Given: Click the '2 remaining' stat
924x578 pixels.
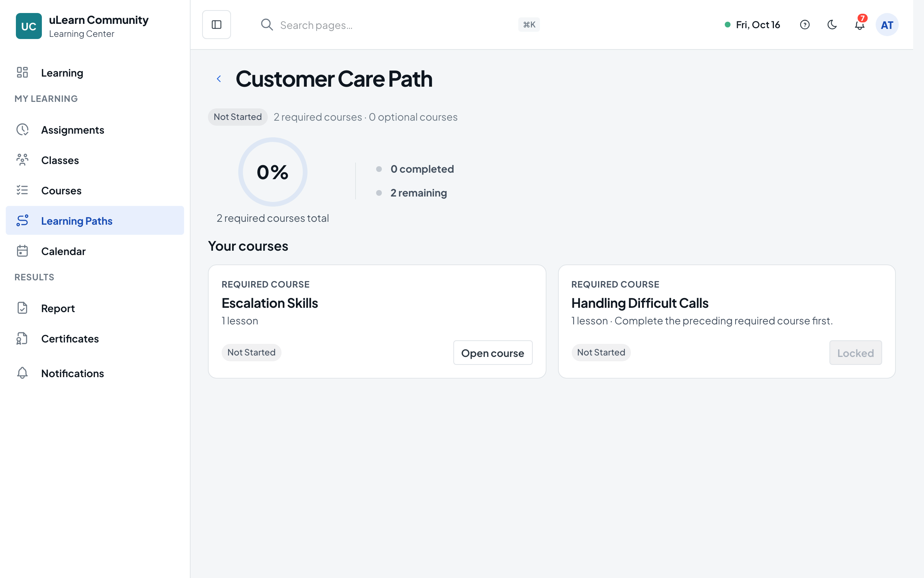Looking at the screenshot, I should click(418, 193).
